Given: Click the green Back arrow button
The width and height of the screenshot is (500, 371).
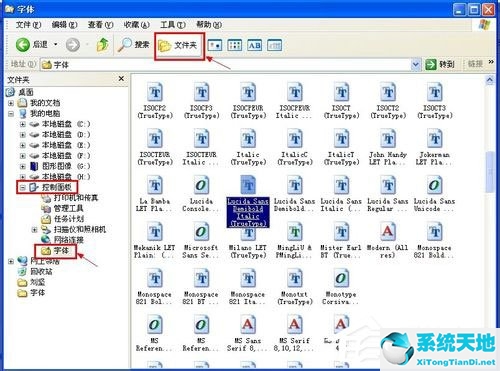Looking at the screenshot, I should 23,44.
